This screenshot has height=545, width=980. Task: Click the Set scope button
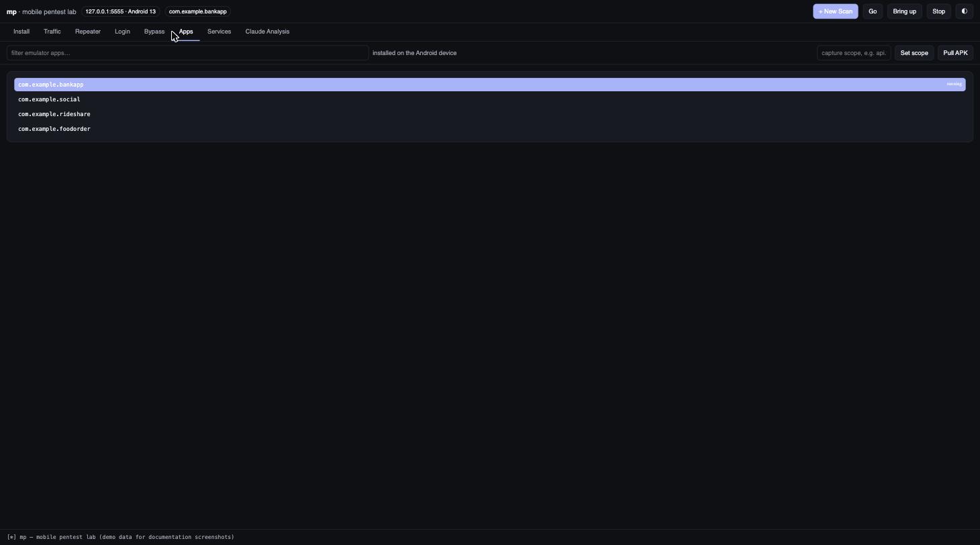[x=914, y=53]
